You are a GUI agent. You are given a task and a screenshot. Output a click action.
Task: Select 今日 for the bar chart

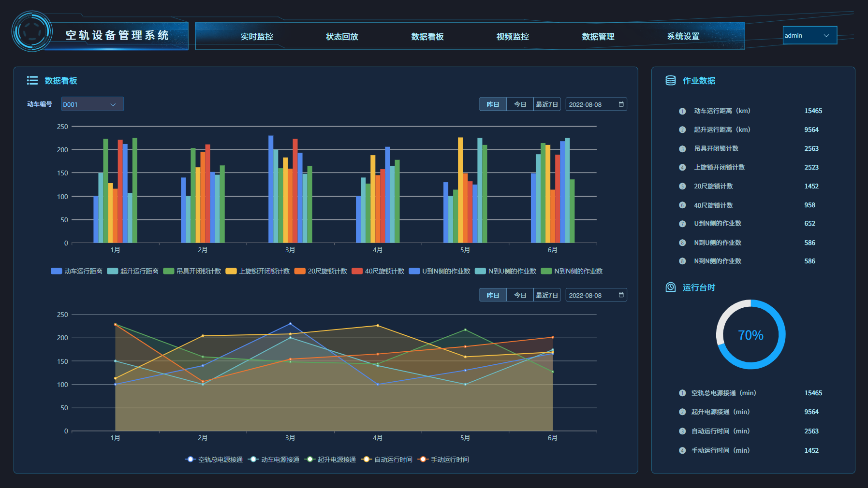tap(520, 104)
